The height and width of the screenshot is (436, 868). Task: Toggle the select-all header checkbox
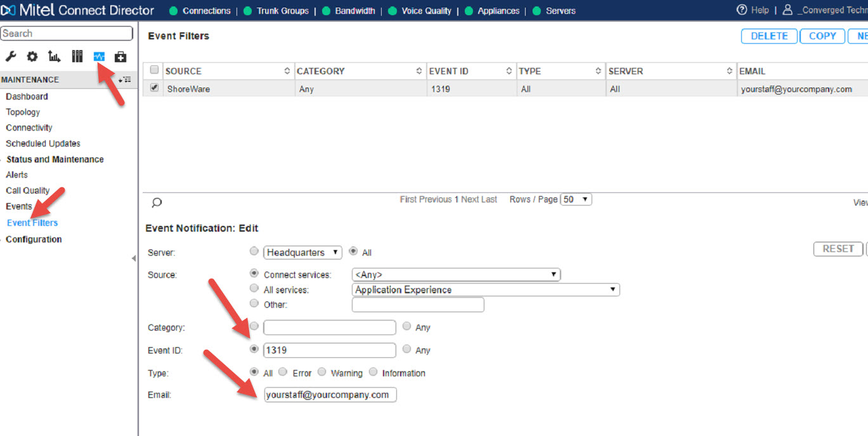[154, 70]
